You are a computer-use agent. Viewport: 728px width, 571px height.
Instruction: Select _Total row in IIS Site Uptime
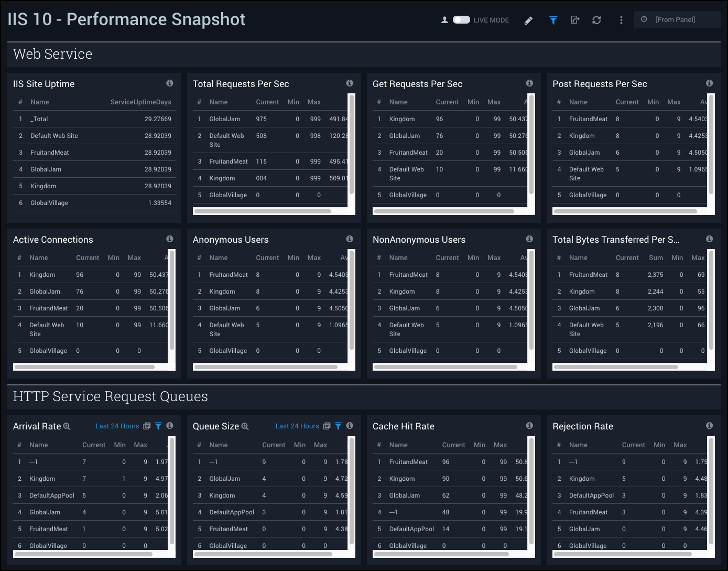94,119
